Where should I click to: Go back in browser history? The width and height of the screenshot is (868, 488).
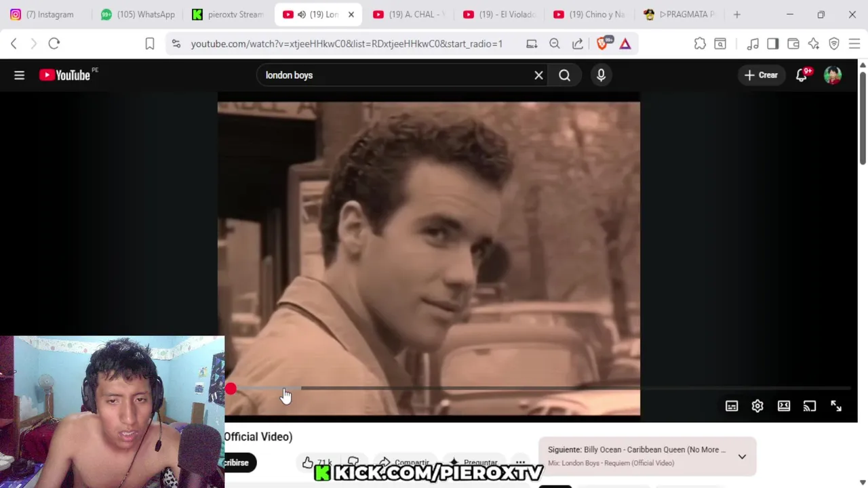click(14, 44)
